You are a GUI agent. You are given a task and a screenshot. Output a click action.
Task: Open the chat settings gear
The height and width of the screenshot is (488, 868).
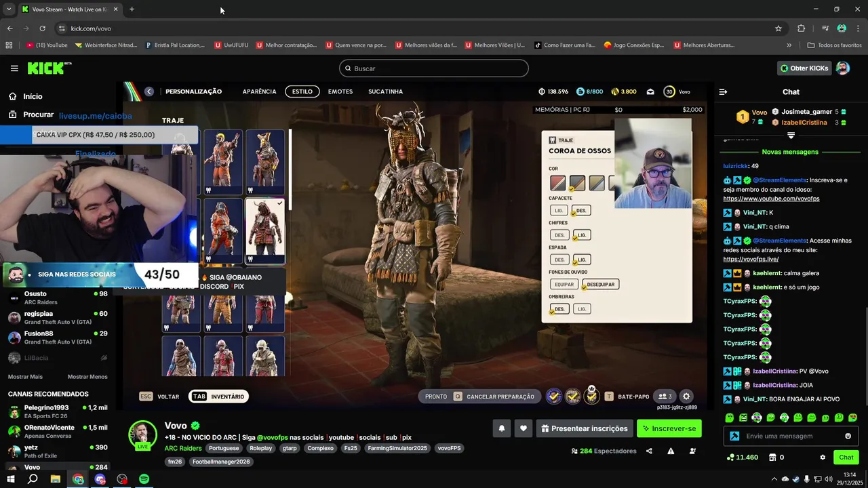[823, 457]
